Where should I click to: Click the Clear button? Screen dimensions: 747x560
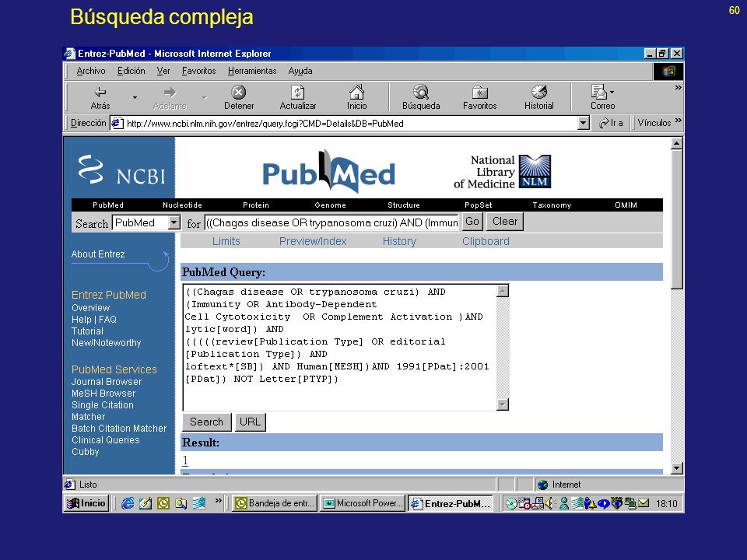coord(504,222)
